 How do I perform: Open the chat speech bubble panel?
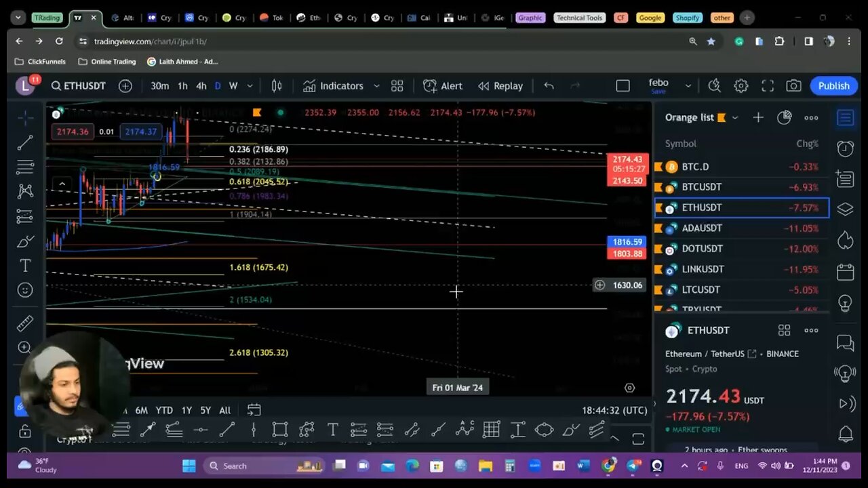coord(845,343)
